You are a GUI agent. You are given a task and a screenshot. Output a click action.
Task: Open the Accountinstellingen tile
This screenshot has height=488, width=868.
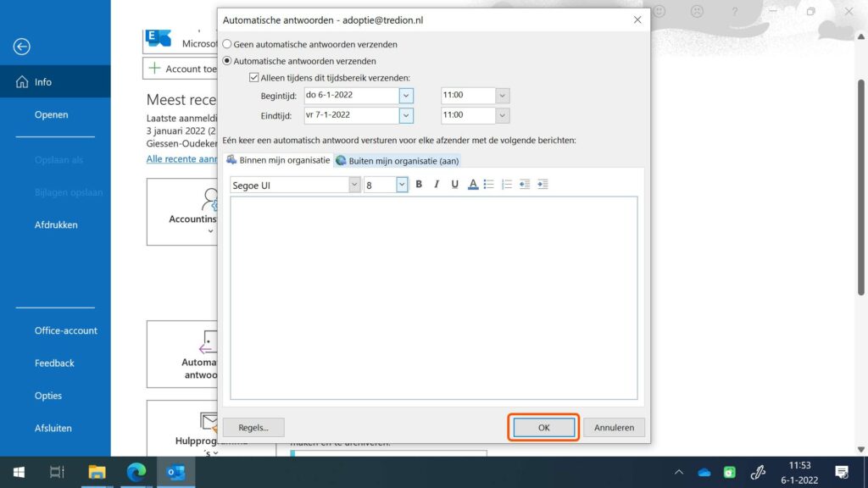[182, 212]
